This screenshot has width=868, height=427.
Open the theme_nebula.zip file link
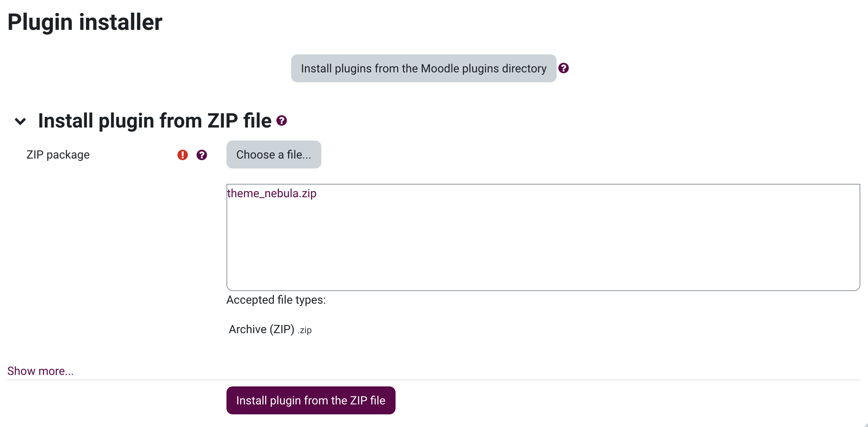(272, 193)
